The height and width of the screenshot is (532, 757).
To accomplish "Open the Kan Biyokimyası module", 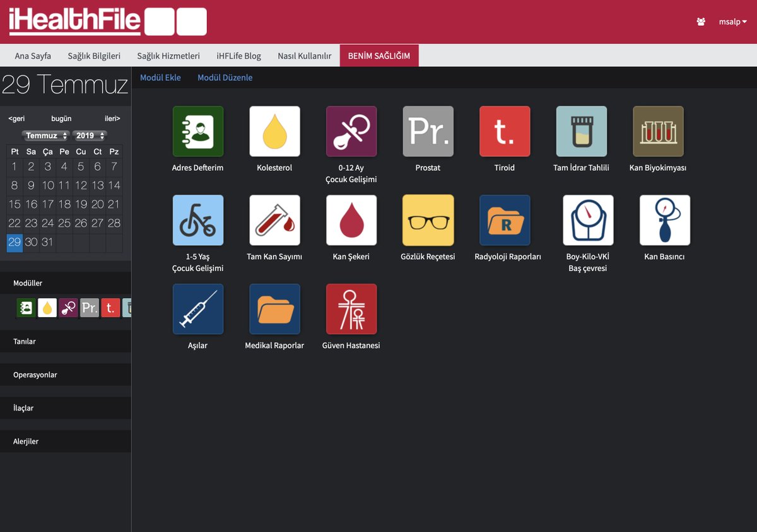I will (658, 131).
